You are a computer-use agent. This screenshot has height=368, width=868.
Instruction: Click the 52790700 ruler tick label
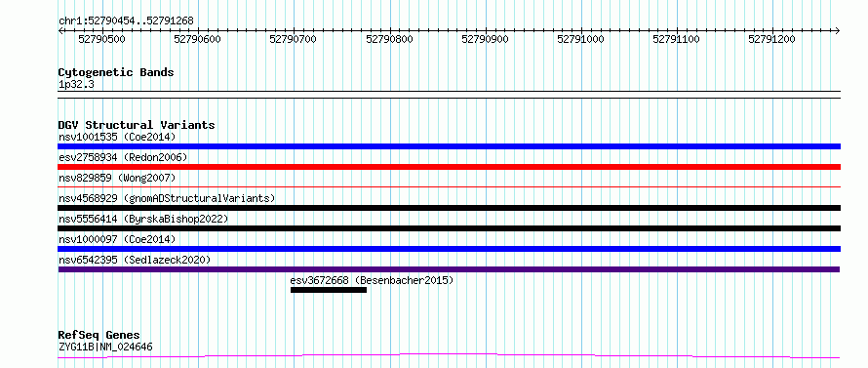click(x=293, y=39)
